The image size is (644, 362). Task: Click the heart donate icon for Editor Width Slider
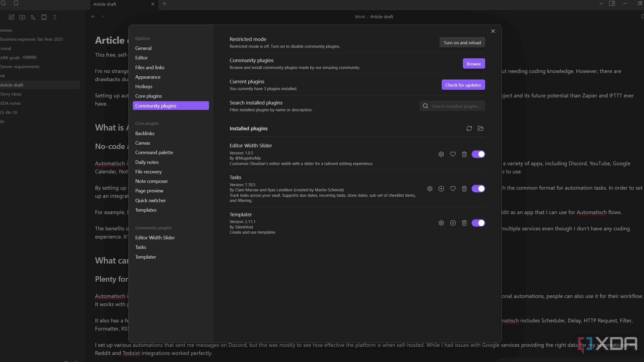(x=453, y=154)
